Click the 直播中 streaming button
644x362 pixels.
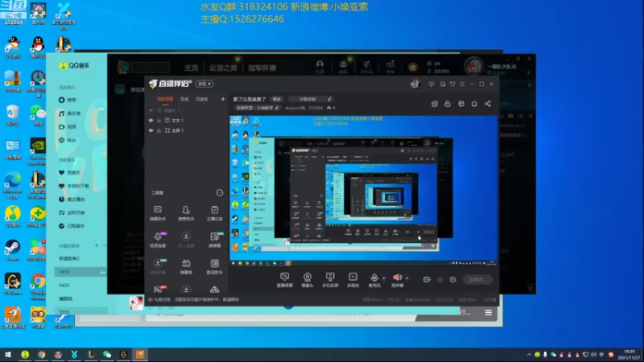coord(477,279)
